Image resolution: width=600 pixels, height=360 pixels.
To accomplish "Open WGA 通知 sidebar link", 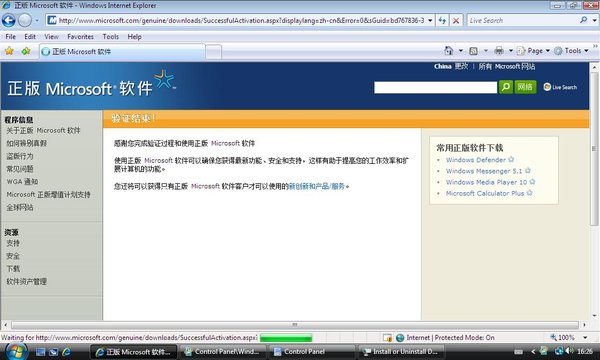I will [x=22, y=182].
